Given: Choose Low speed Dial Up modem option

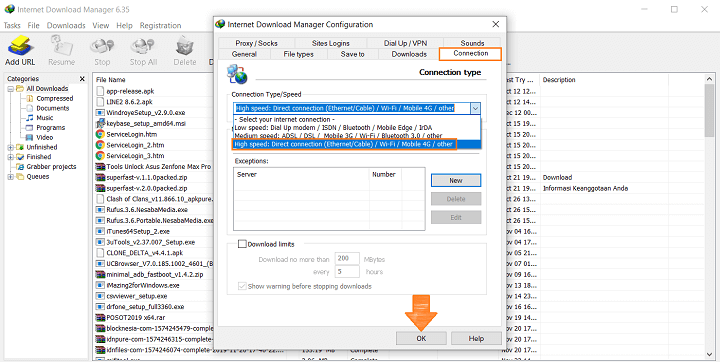Looking at the screenshot, I should (357, 127).
